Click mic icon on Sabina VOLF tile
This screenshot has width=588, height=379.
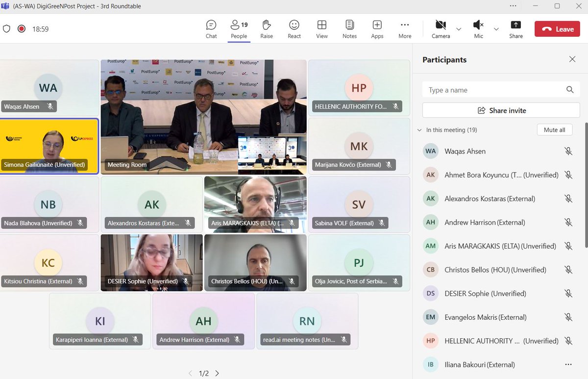pos(381,223)
